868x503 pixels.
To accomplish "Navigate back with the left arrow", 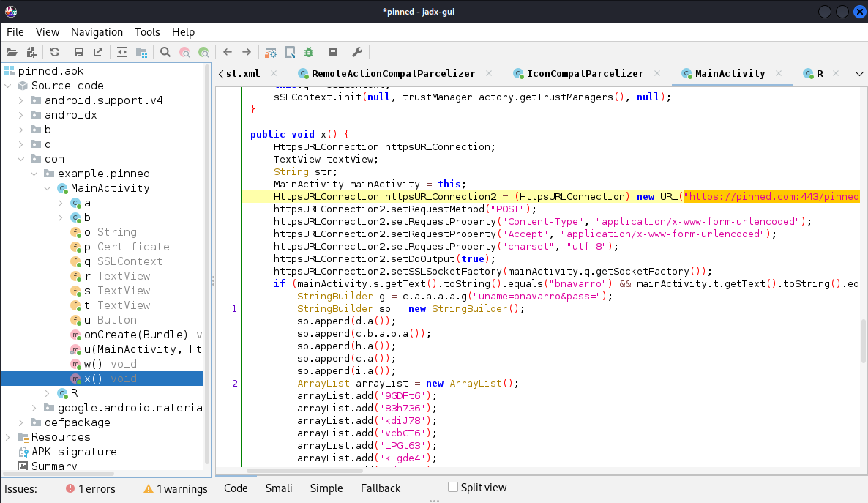I will tap(228, 52).
